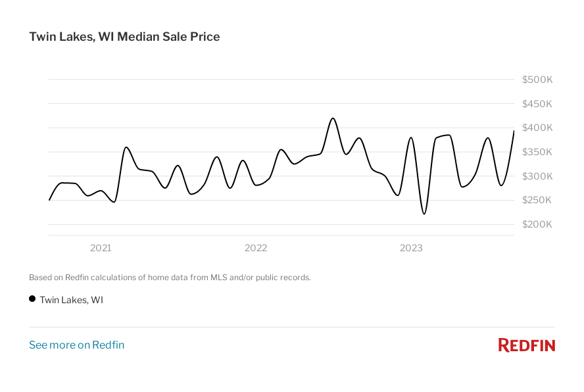Click the rightmost end of the price line
Viewport: 584px width, 392px height.
[514, 131]
